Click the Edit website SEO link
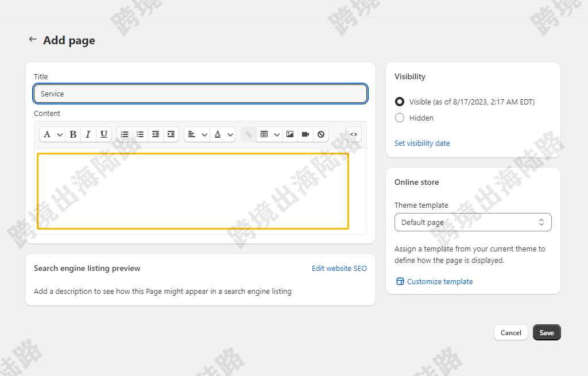588x376 pixels. [339, 269]
